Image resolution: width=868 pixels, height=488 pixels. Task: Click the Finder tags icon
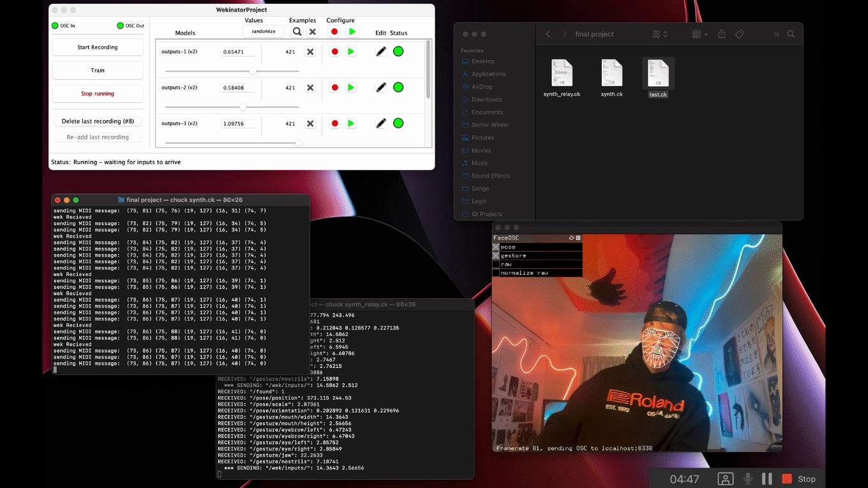[740, 34]
